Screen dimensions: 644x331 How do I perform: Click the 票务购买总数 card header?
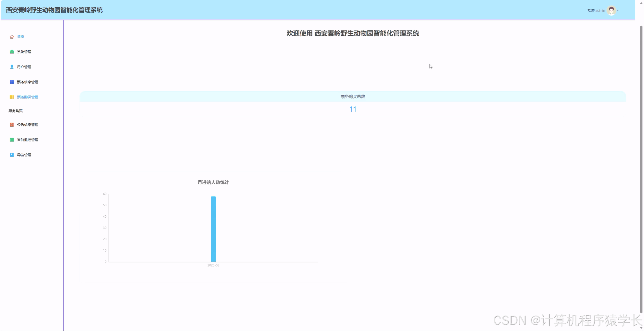pyautogui.click(x=353, y=97)
